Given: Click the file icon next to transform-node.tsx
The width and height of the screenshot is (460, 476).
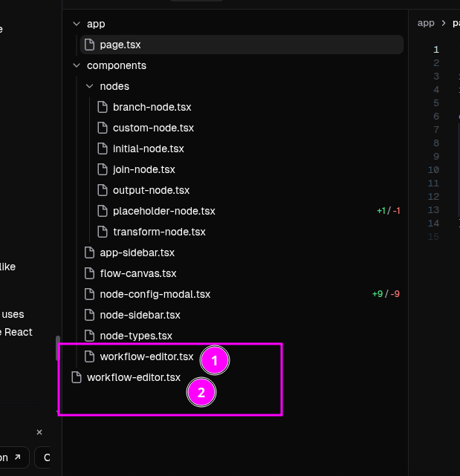Looking at the screenshot, I should coord(103,232).
